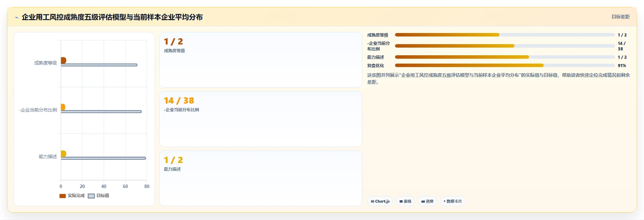
Task: Select the Chart.js tag chip
Action: [x=380, y=201]
